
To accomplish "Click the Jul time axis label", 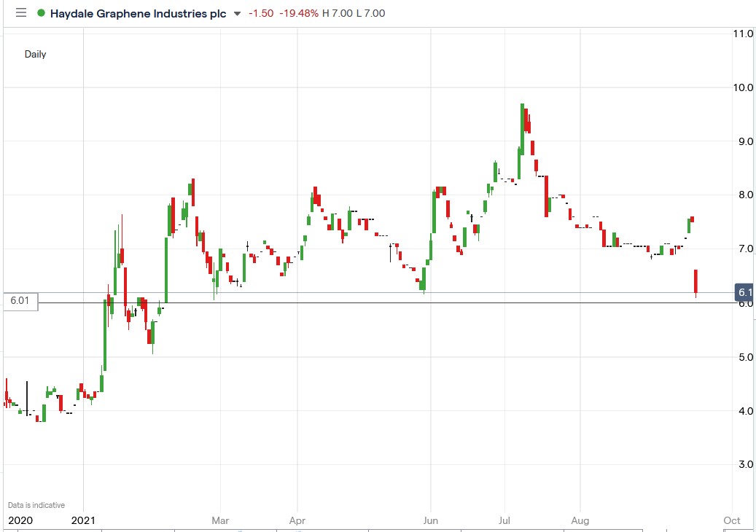I will [x=504, y=520].
